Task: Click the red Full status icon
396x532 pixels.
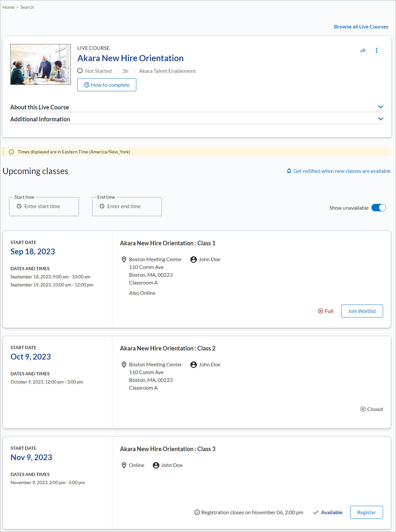Action: (x=321, y=311)
